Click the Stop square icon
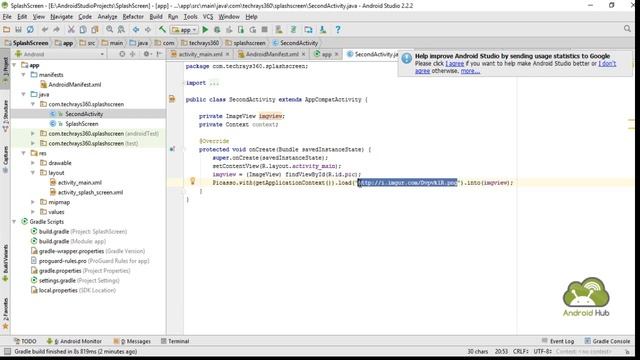 tap(264, 29)
